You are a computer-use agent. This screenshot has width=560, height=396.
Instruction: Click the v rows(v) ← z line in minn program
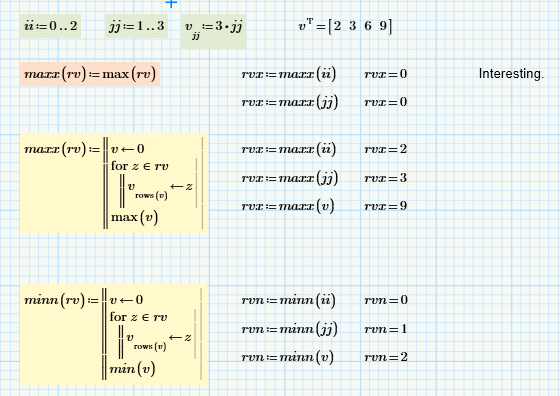[x=158, y=341]
